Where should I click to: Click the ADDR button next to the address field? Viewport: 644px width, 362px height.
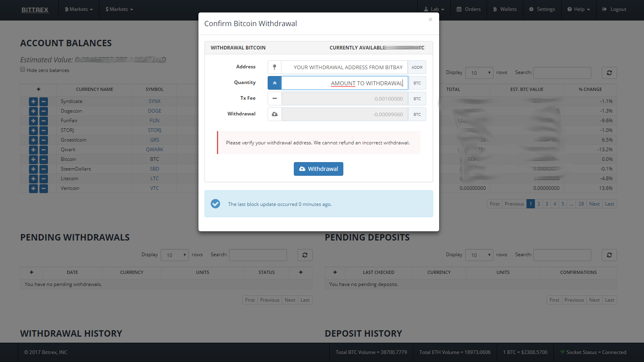pos(417,67)
